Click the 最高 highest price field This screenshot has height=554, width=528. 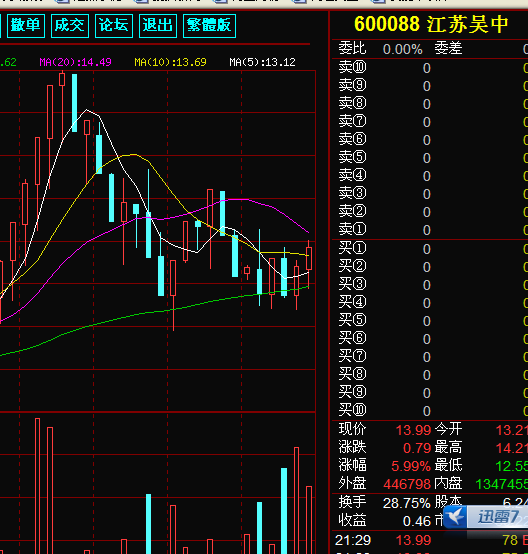coord(481,448)
